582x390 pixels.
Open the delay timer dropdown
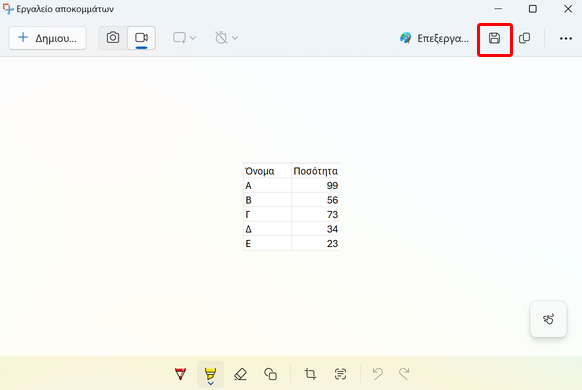tap(226, 38)
